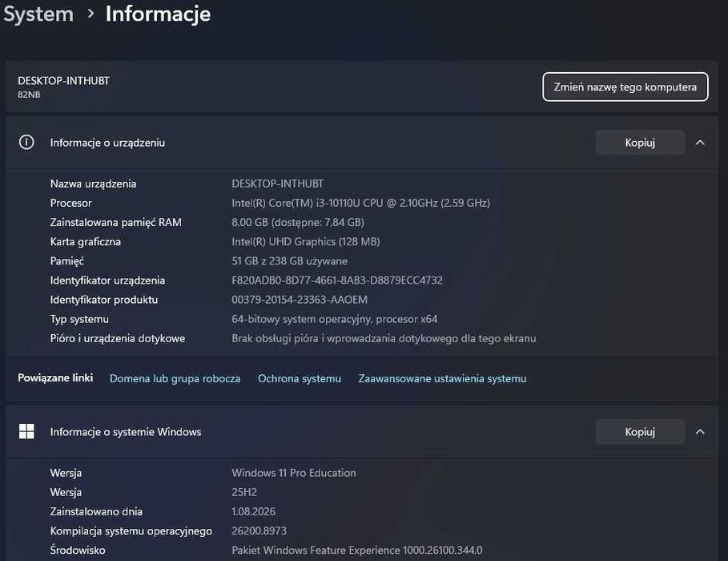Select the value Brak obsługi pióra text
This screenshot has height=561, width=728.
pos(384,338)
